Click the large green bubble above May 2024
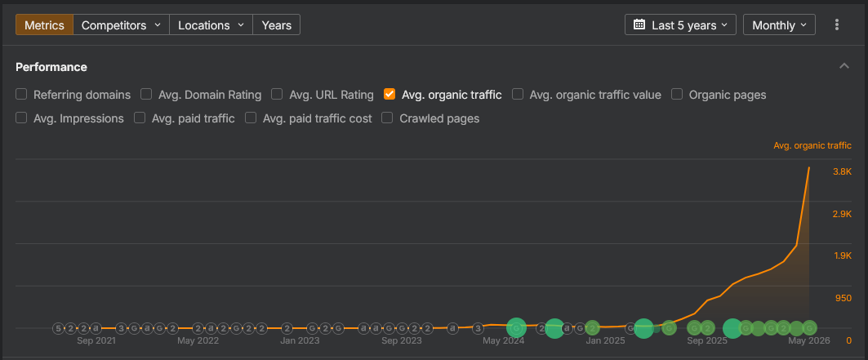This screenshot has width=868, height=360. coord(516,328)
